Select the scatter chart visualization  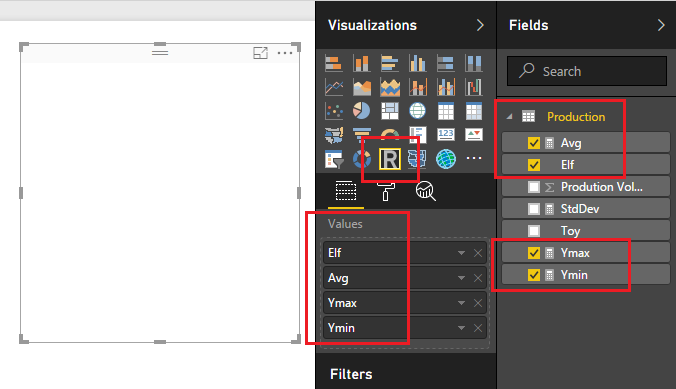(x=334, y=111)
